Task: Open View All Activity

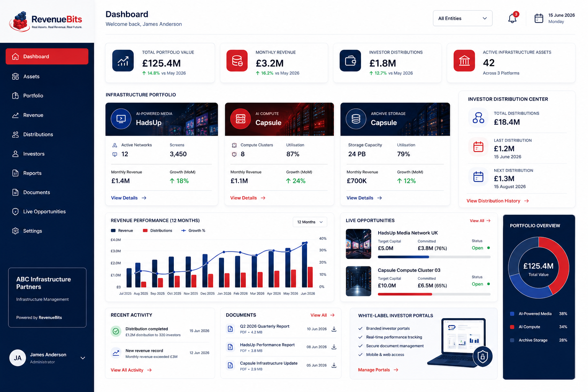Action: pos(131,370)
